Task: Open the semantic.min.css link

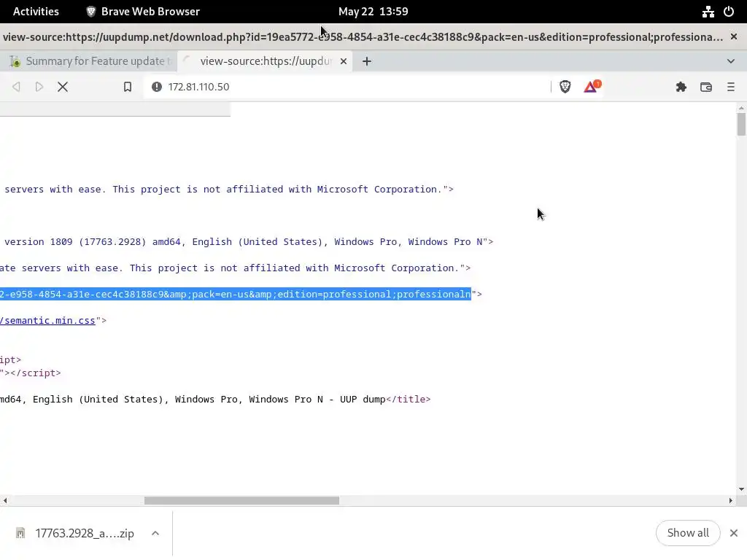Action: click(47, 321)
